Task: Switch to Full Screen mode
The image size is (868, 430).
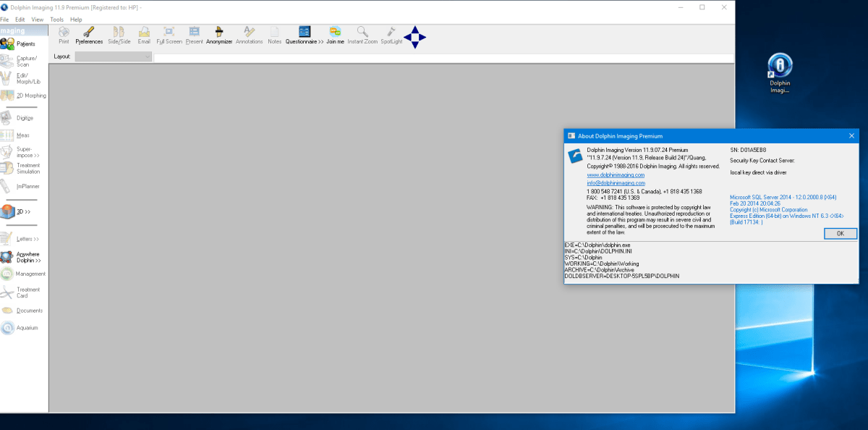Action: pos(169,35)
